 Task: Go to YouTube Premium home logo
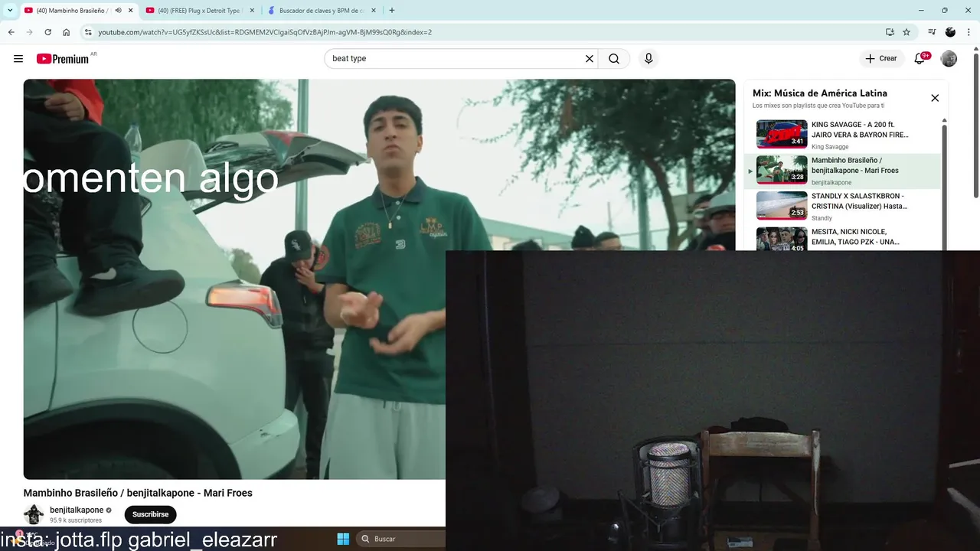pos(63,59)
